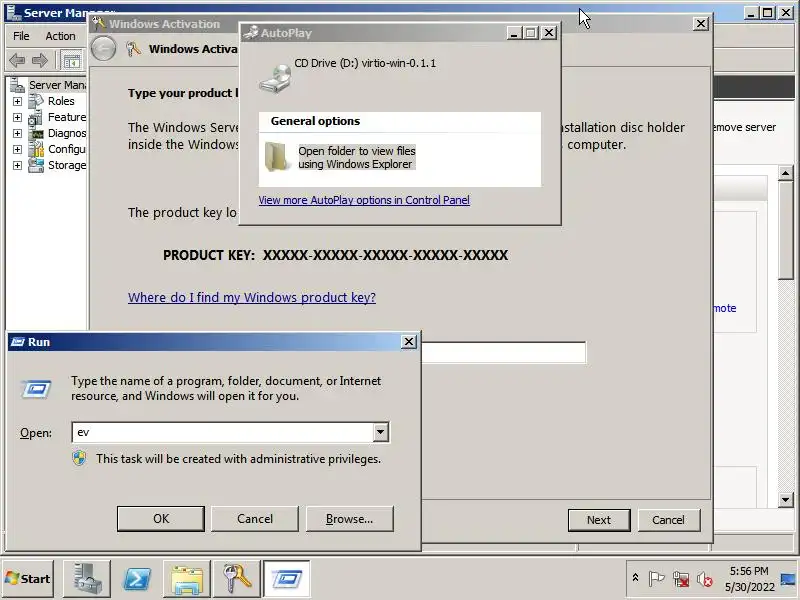Open 'Where do I find my Windows product key?'
This screenshot has width=800, height=600.
pyautogui.click(x=252, y=297)
